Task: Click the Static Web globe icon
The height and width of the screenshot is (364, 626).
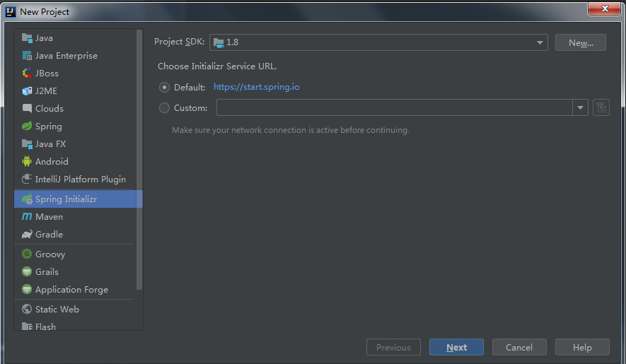Action: click(x=27, y=309)
